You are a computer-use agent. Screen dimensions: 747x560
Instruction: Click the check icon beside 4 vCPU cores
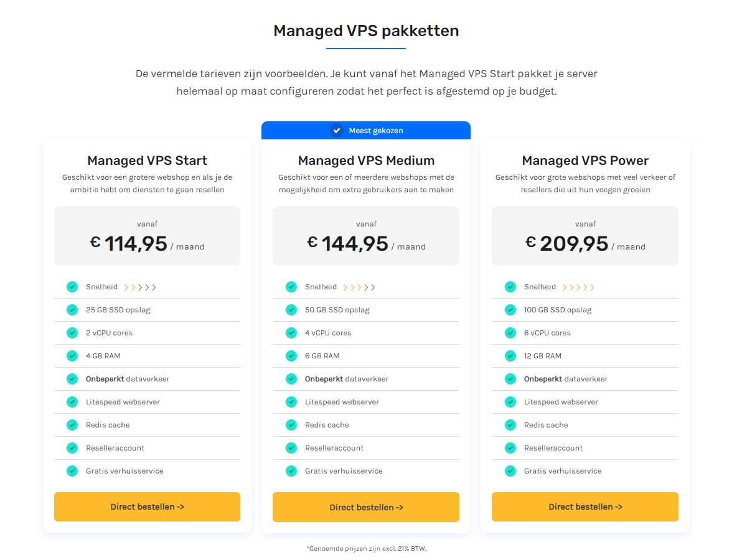click(291, 333)
